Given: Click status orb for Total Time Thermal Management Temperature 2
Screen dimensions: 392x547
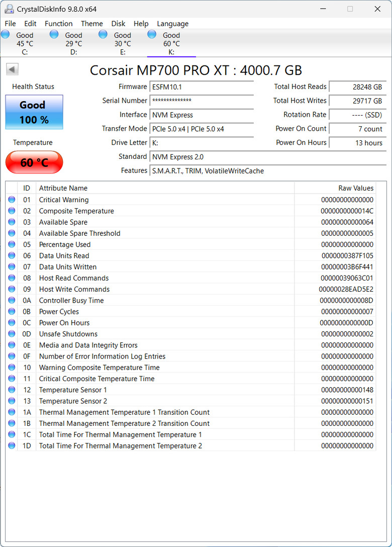Looking at the screenshot, I should 12,445.
